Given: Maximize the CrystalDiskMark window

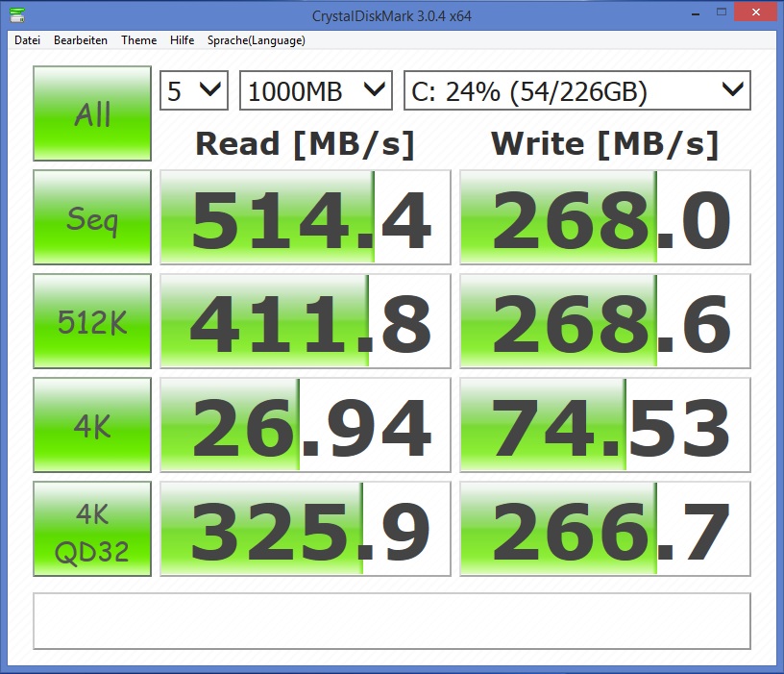Looking at the screenshot, I should pos(721,12).
